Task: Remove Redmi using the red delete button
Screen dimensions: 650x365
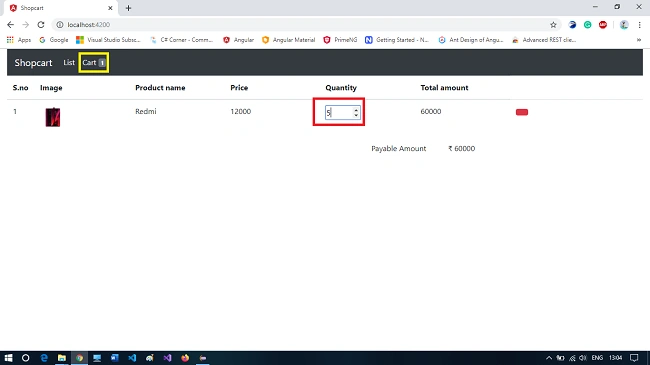Action: tap(521, 112)
